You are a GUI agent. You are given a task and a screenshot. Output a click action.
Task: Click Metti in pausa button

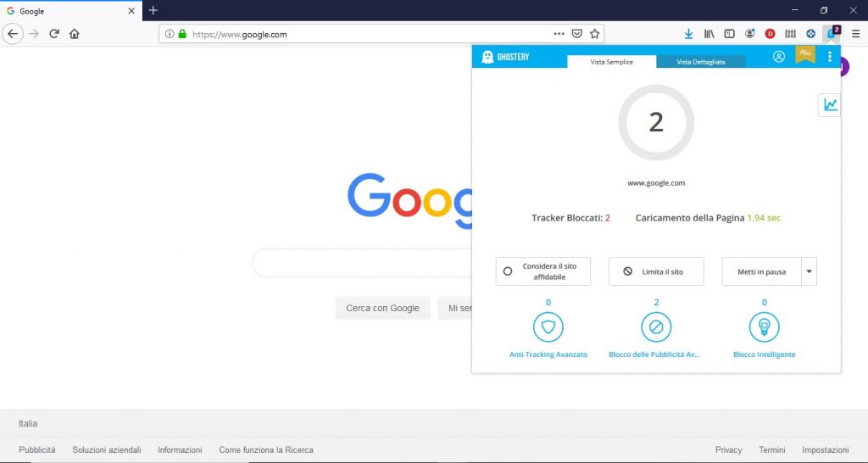pos(762,271)
